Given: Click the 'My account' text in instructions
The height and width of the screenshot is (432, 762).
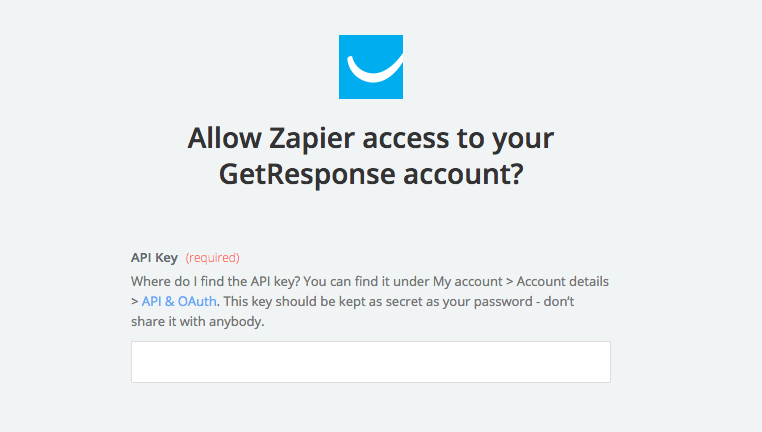Looking at the screenshot, I should pos(468,281).
